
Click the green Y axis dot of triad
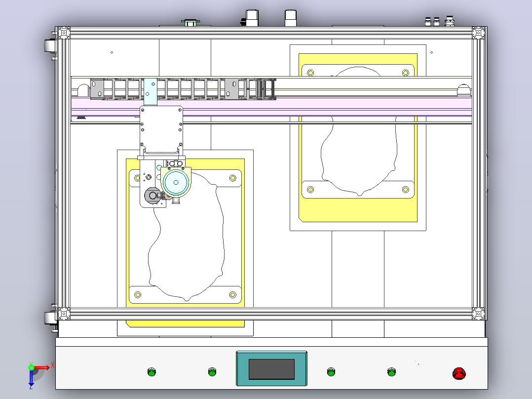point(31,367)
